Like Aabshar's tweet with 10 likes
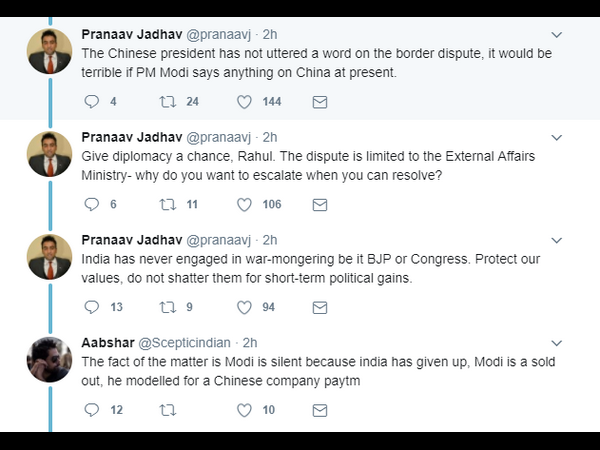Viewport: 600px width, 450px height. (244, 409)
